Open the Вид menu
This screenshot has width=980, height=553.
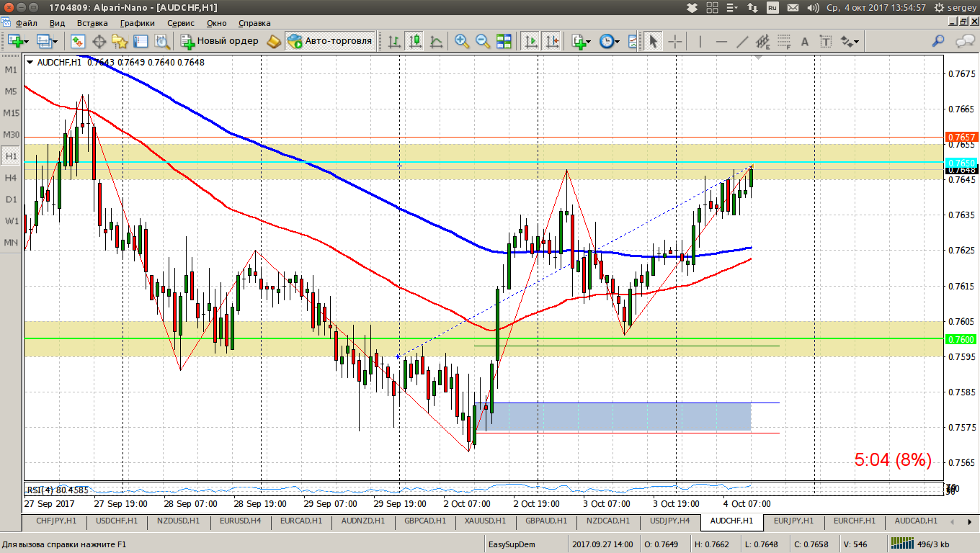click(x=57, y=23)
